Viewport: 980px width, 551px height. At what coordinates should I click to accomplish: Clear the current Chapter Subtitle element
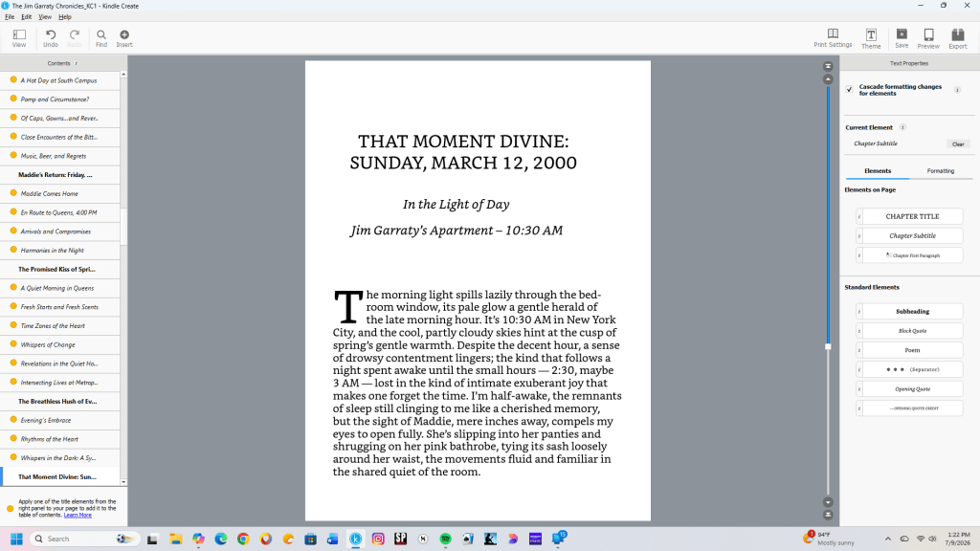[x=957, y=144]
